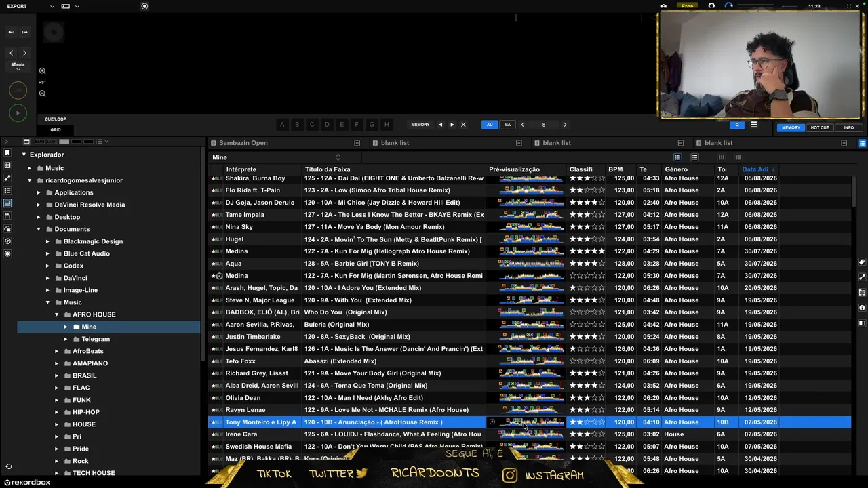Open the hamburger menu next to search
868x488 pixels.
(753, 125)
